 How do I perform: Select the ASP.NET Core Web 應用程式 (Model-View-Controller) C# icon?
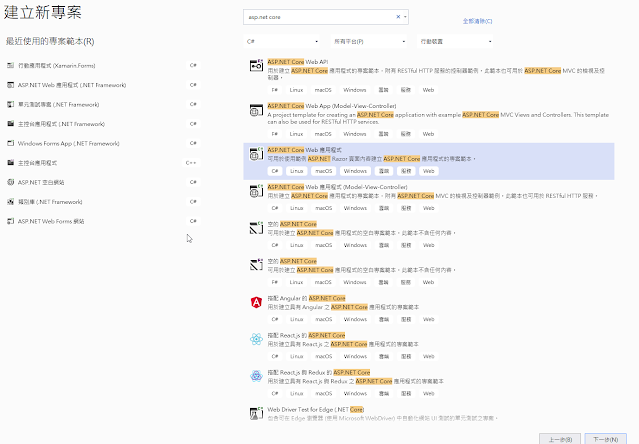(256, 191)
